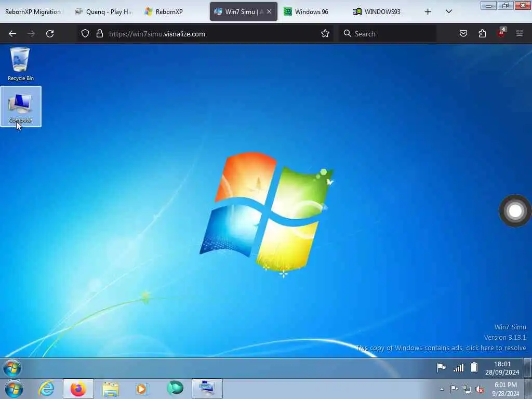
Task: Click the network signal bars in simulator tray
Action: [x=458, y=367]
